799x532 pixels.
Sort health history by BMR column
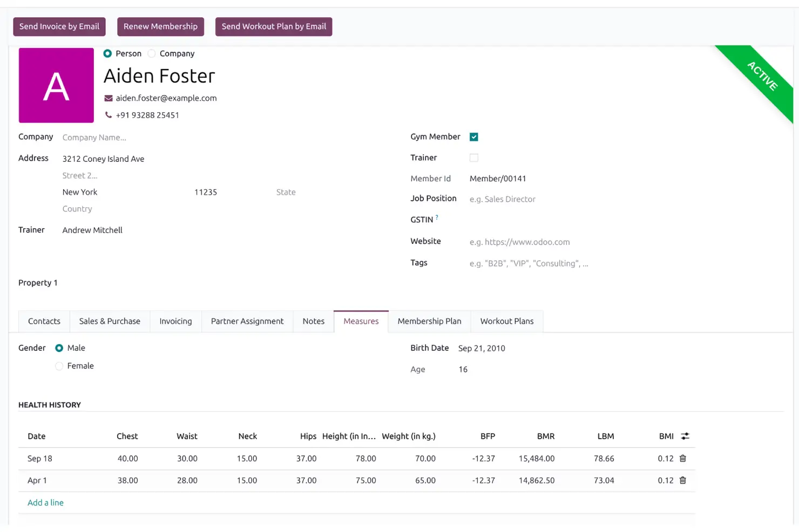(x=546, y=436)
